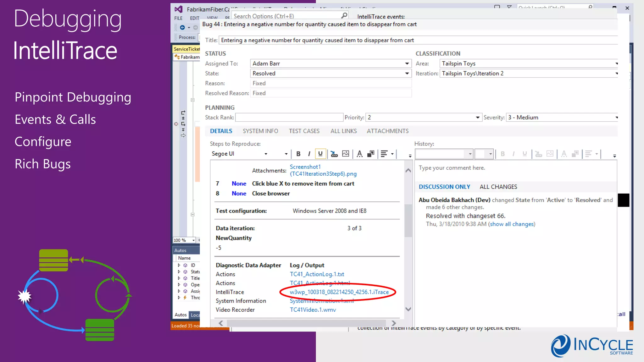The height and width of the screenshot is (362, 644).
Task: Click in Stack Rank field
Action: click(x=289, y=118)
